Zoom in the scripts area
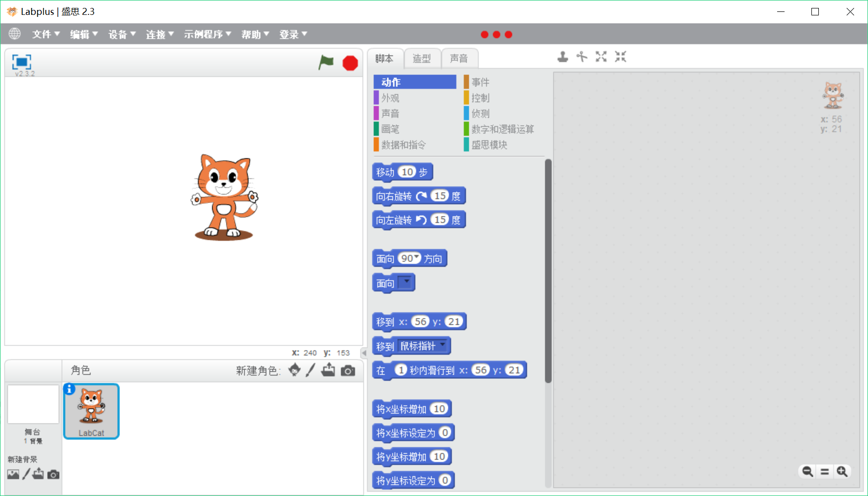Image resolution: width=868 pixels, height=496 pixels. 842,471
